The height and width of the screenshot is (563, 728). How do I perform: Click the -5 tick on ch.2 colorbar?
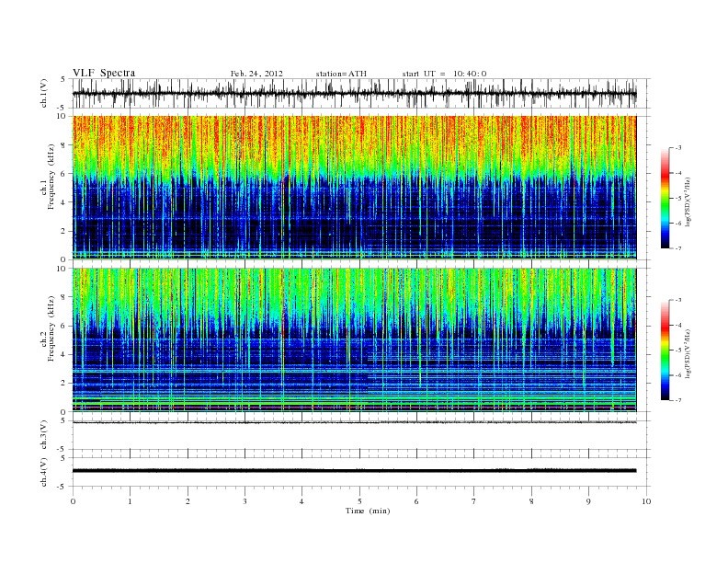677,350
